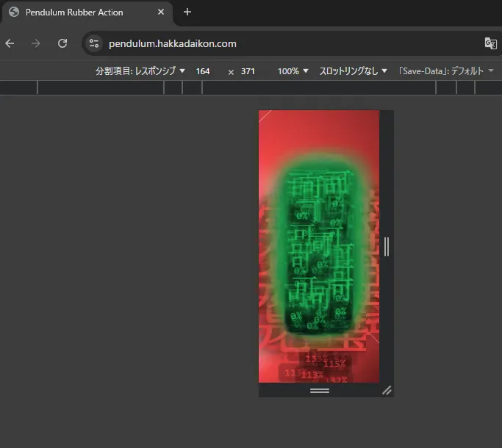Click the width field showing 164
The width and height of the screenshot is (502, 448).
pos(203,71)
